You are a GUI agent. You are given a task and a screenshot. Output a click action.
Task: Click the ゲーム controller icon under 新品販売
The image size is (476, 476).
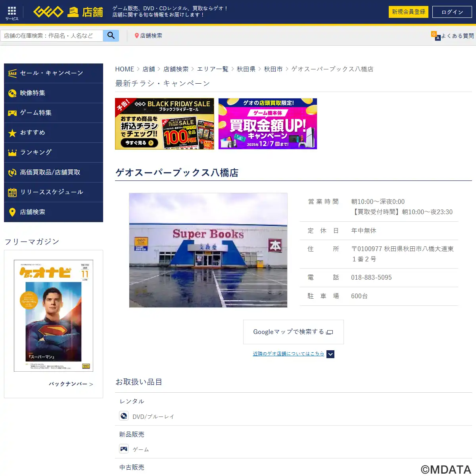tap(124, 449)
